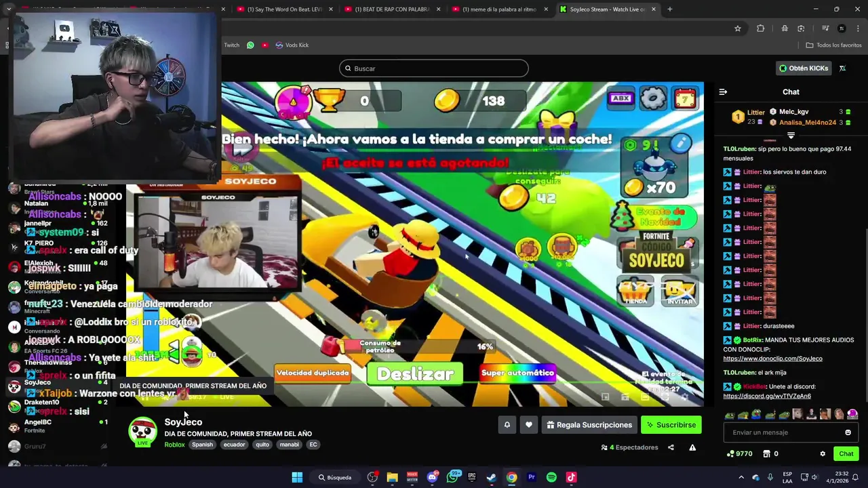Click the SoyJeco channel name
The height and width of the screenshot is (488, 868).
(x=183, y=422)
